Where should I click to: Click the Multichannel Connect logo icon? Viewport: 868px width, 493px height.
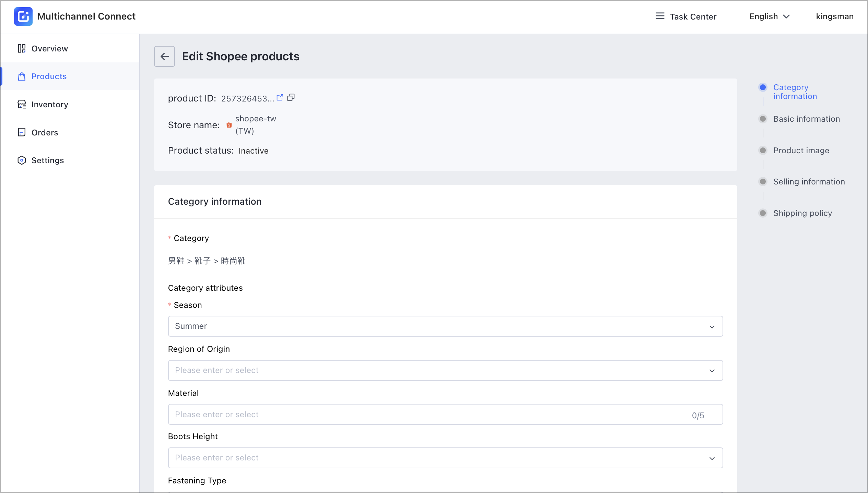coord(23,16)
